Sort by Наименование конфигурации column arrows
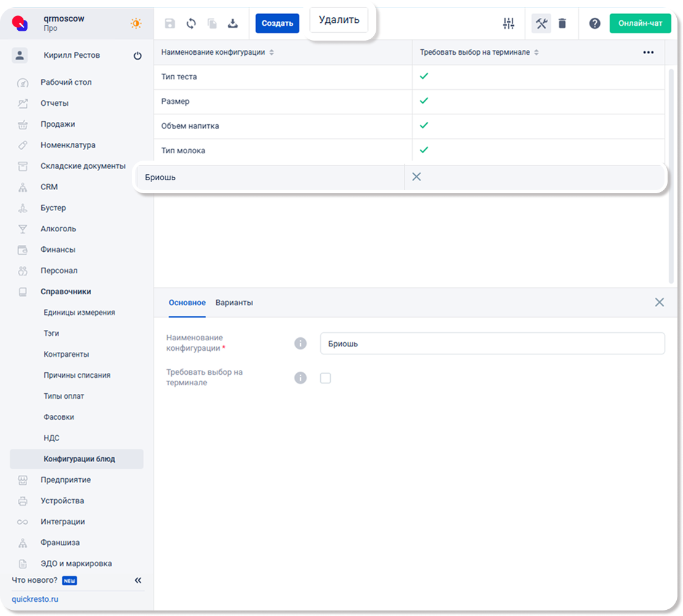This screenshot has height=616, width=683. pyautogui.click(x=272, y=52)
